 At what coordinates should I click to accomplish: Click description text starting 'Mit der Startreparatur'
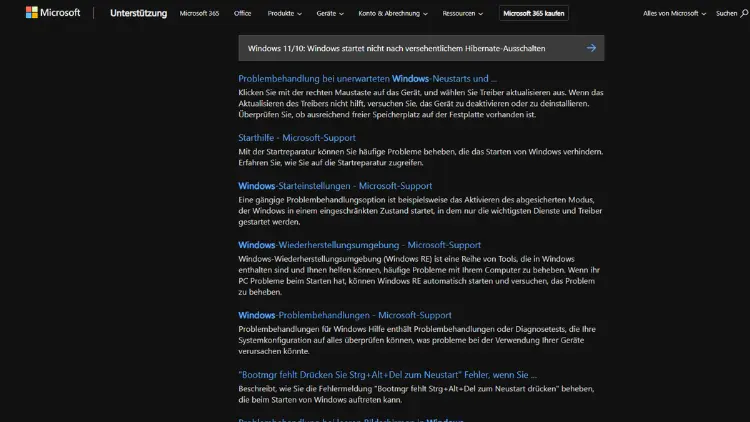tap(420, 157)
